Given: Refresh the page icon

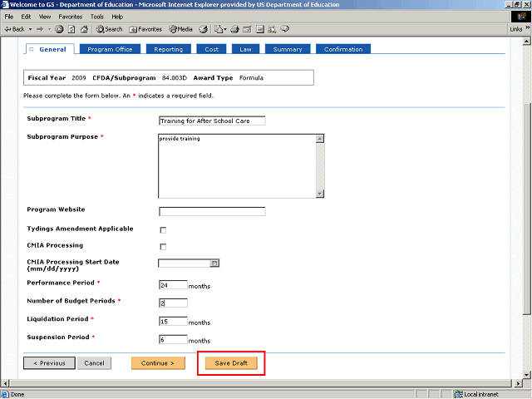Looking at the screenshot, I should tap(71, 30).
